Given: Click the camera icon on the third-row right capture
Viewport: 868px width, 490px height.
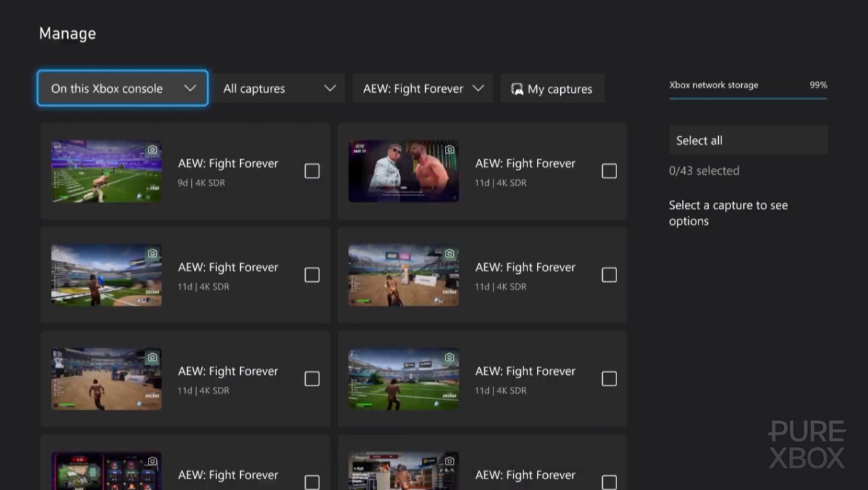Looking at the screenshot, I should [450, 356].
